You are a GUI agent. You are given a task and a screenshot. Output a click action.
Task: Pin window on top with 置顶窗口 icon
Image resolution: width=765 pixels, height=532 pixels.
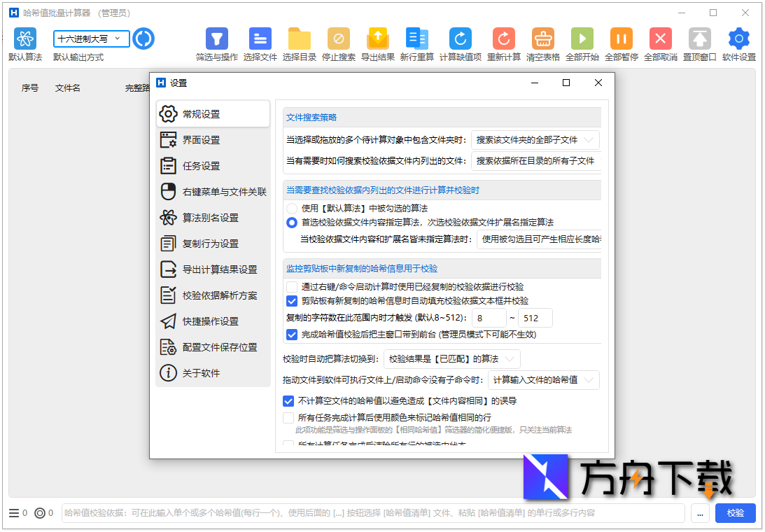coord(700,38)
